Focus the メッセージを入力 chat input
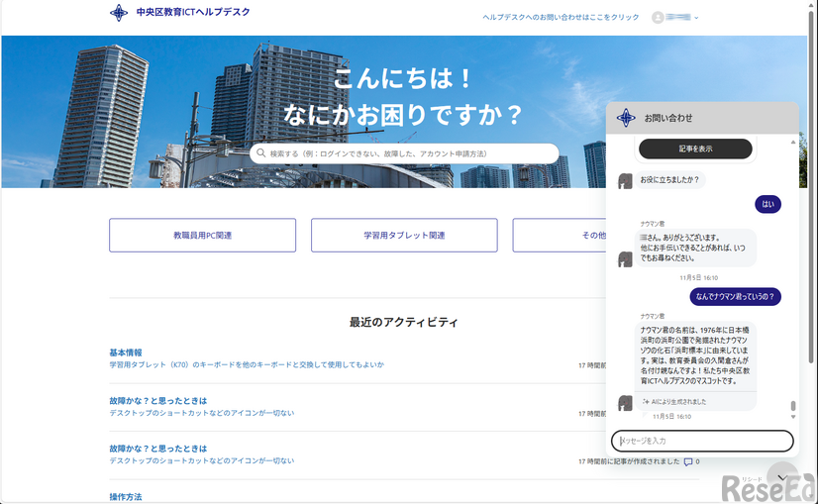The height and width of the screenshot is (504, 818). point(702,441)
